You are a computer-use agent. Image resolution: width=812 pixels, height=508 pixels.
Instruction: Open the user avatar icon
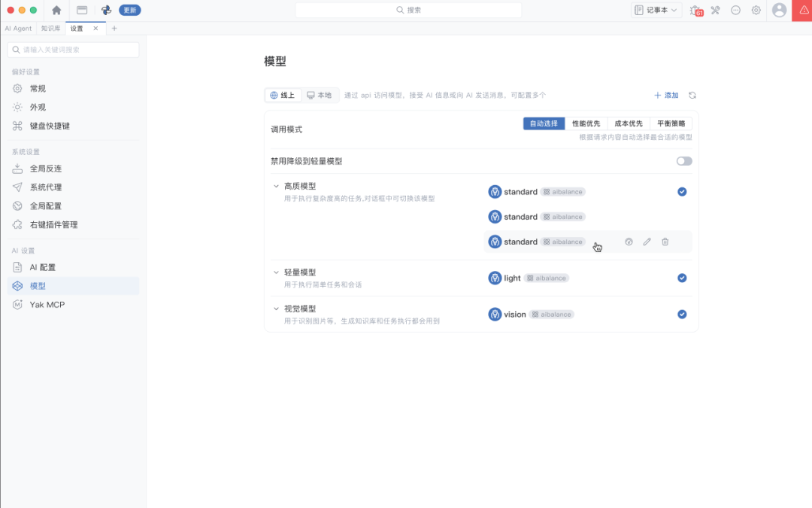click(779, 10)
